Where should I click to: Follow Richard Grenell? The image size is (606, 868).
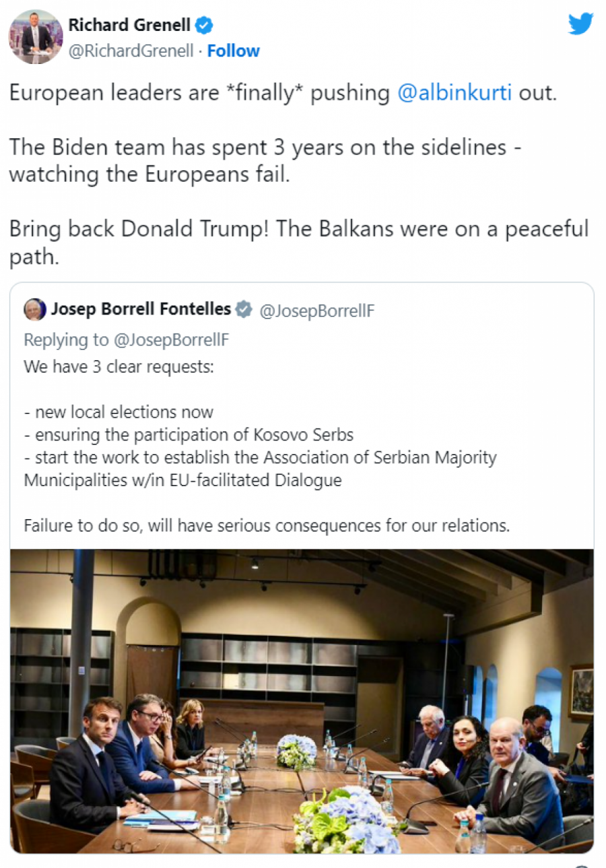(x=233, y=51)
